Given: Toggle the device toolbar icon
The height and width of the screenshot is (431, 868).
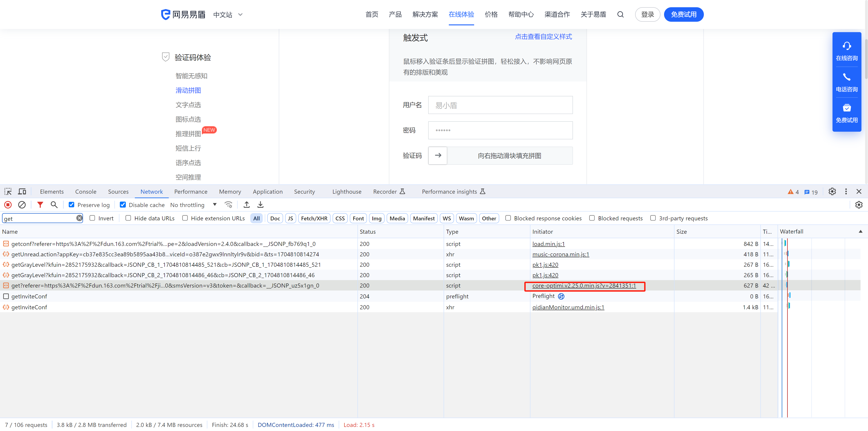Looking at the screenshot, I should coord(22,192).
